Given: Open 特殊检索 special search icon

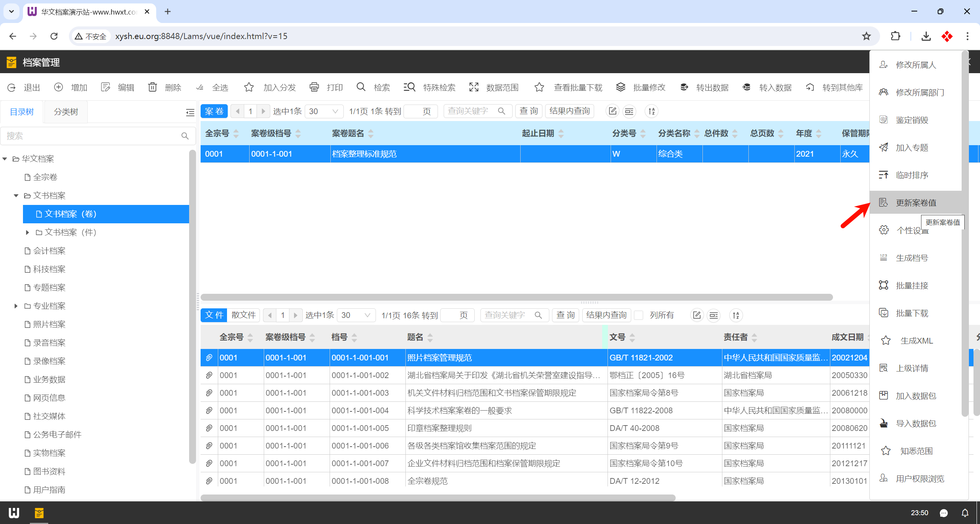Looking at the screenshot, I should 409,87.
